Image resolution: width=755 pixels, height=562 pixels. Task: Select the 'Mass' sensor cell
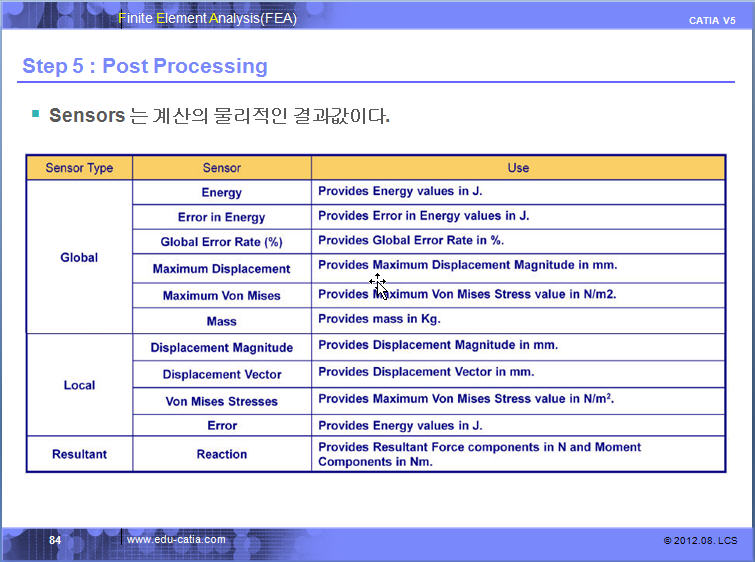point(221,322)
